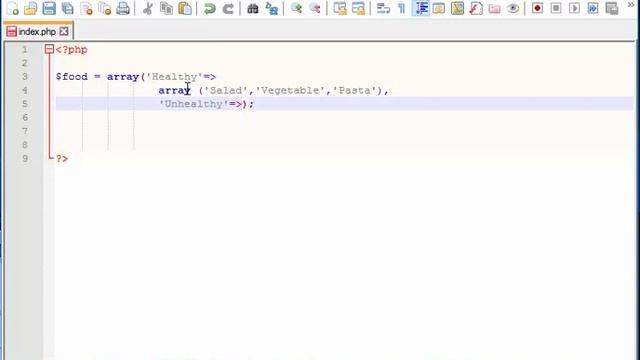The image size is (640, 360).
Task: Open the Replace dialog icon
Action: (x=271, y=8)
